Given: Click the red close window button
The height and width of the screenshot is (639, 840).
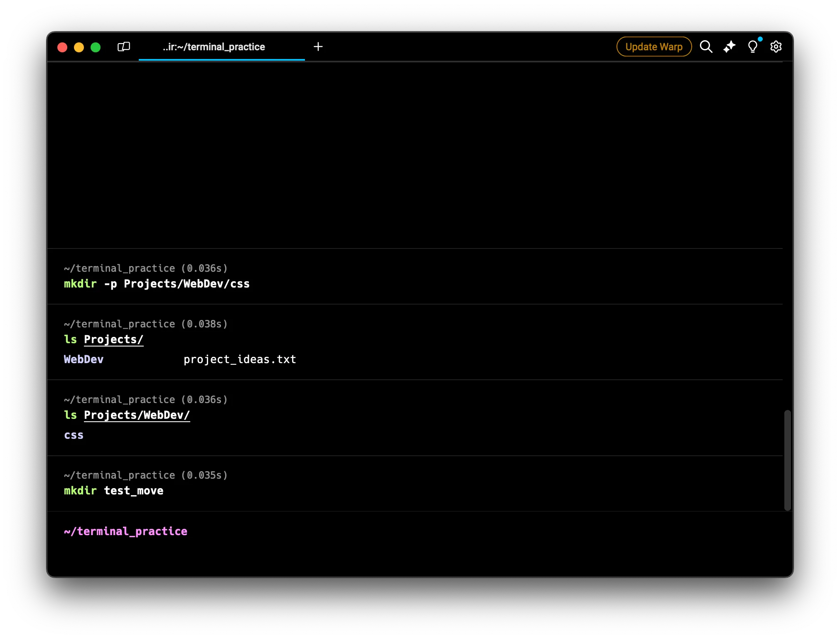Looking at the screenshot, I should point(62,47).
